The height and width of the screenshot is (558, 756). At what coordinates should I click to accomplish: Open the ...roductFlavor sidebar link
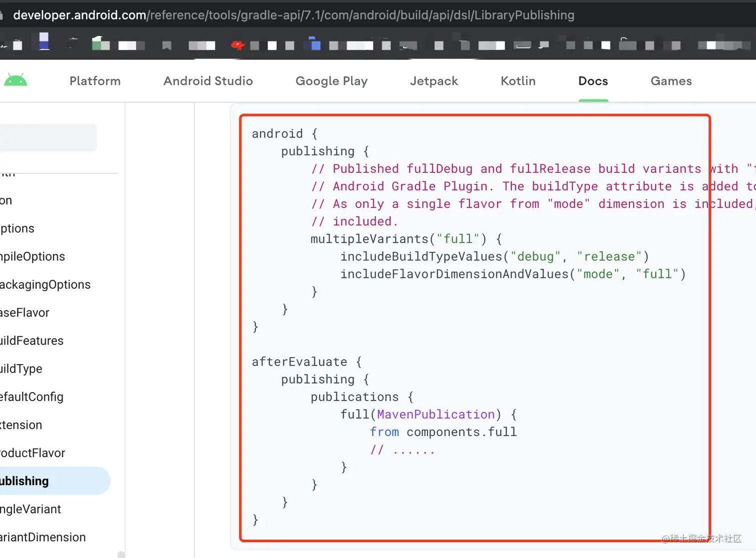coord(32,453)
